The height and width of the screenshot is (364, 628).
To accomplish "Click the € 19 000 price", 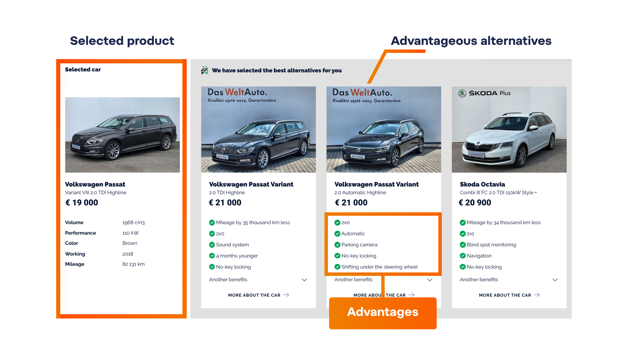I will [82, 203].
